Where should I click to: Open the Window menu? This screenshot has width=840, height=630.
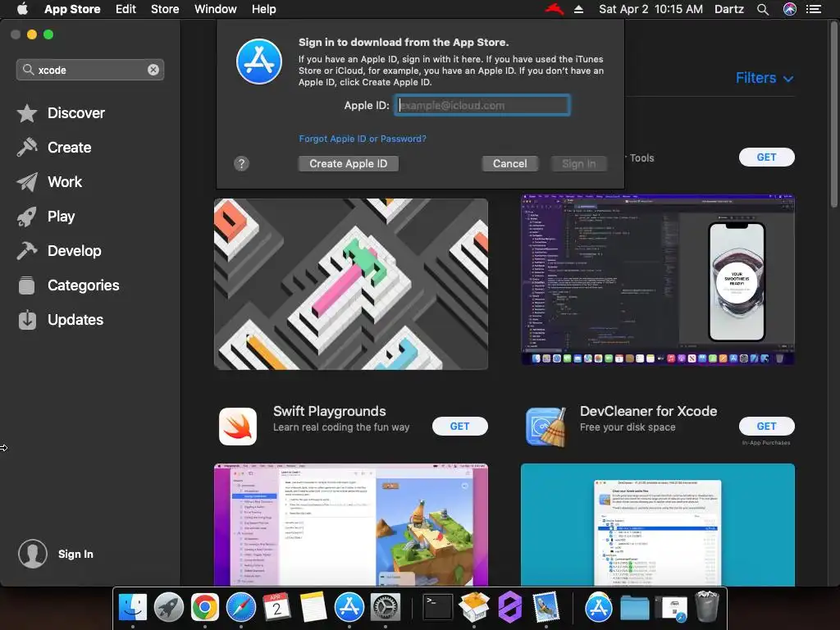216,9
